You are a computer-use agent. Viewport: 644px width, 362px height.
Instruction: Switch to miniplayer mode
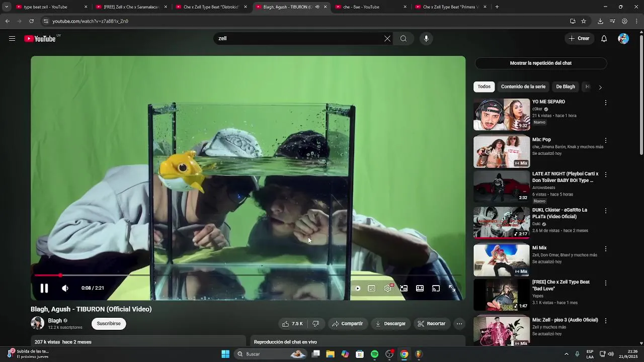404,289
